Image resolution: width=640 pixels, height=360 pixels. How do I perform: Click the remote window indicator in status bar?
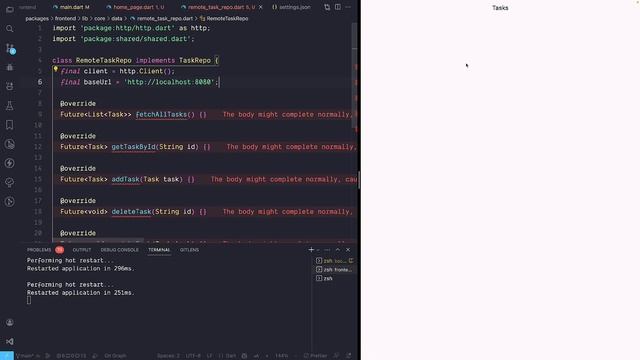(7, 356)
